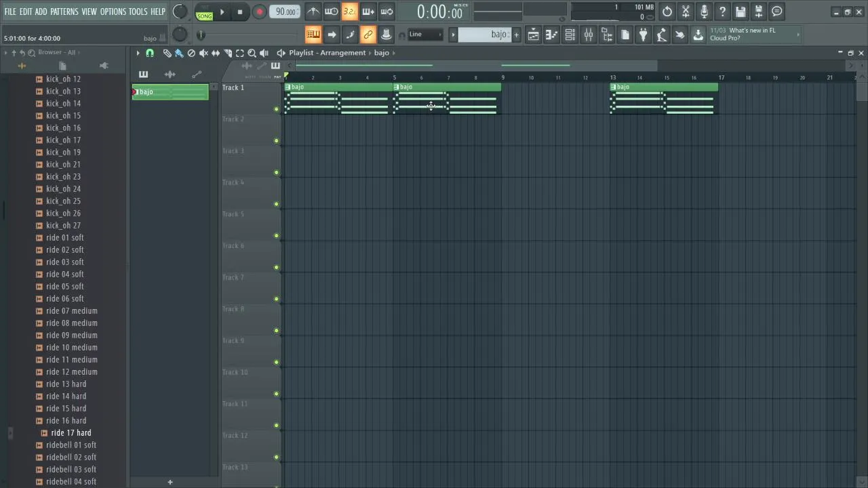Add new pattern with plus button
This screenshot has height=488, width=868.
click(x=516, y=35)
